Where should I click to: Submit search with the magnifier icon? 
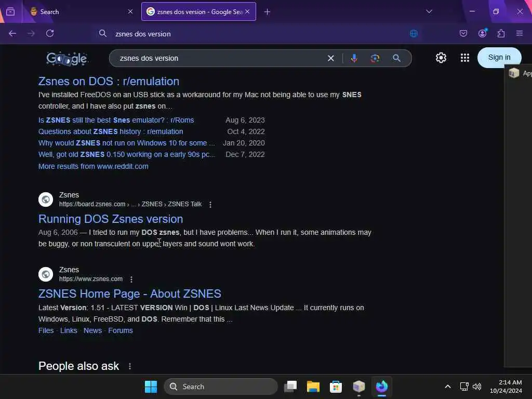coord(396,58)
